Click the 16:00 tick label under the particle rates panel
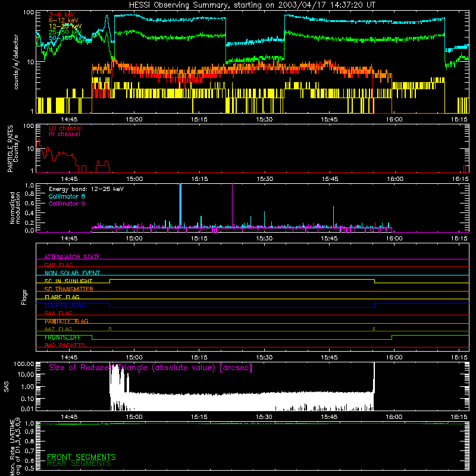 [395, 179]
